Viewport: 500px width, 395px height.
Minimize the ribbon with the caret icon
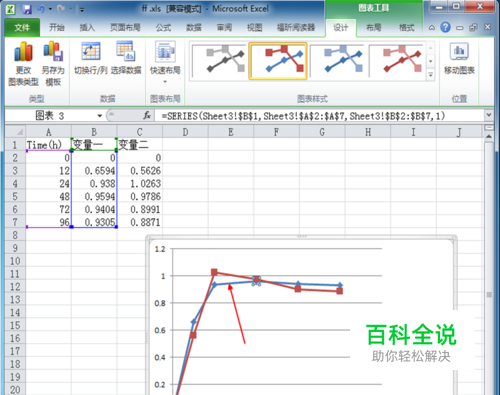point(432,28)
